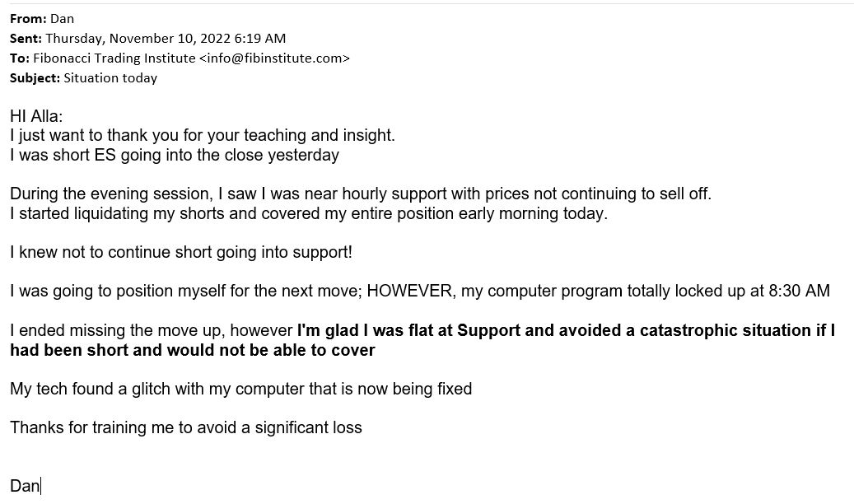Click the Subject: header label
This screenshot has height=504, width=854.
coord(35,78)
